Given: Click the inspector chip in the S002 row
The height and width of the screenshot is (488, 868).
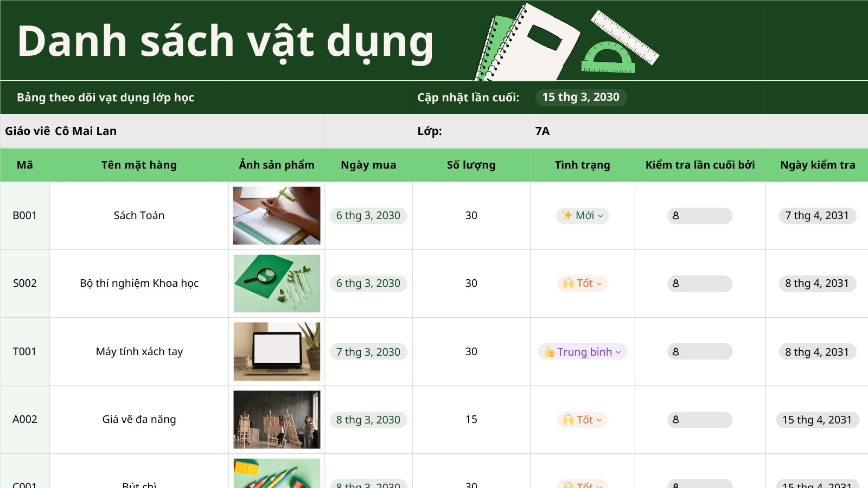Looking at the screenshot, I should pos(700,284).
